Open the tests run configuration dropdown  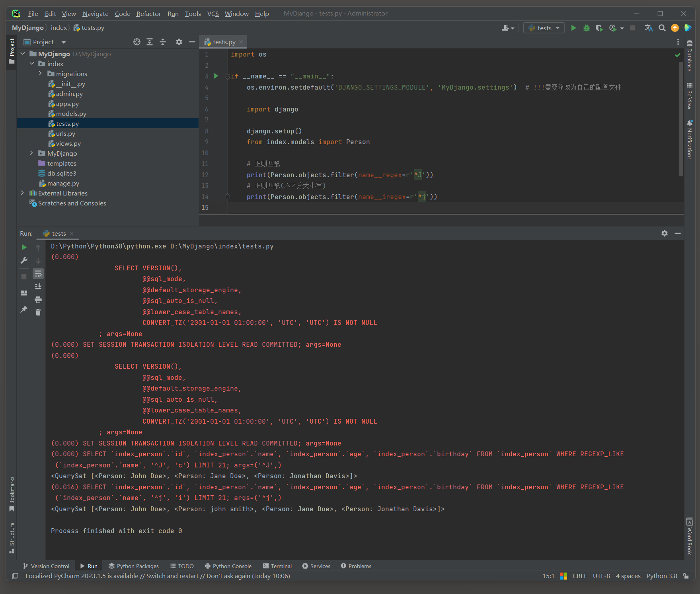pos(544,28)
